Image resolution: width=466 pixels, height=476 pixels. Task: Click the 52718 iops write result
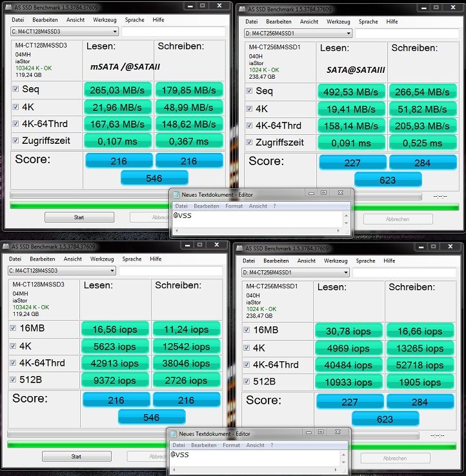tap(420, 365)
